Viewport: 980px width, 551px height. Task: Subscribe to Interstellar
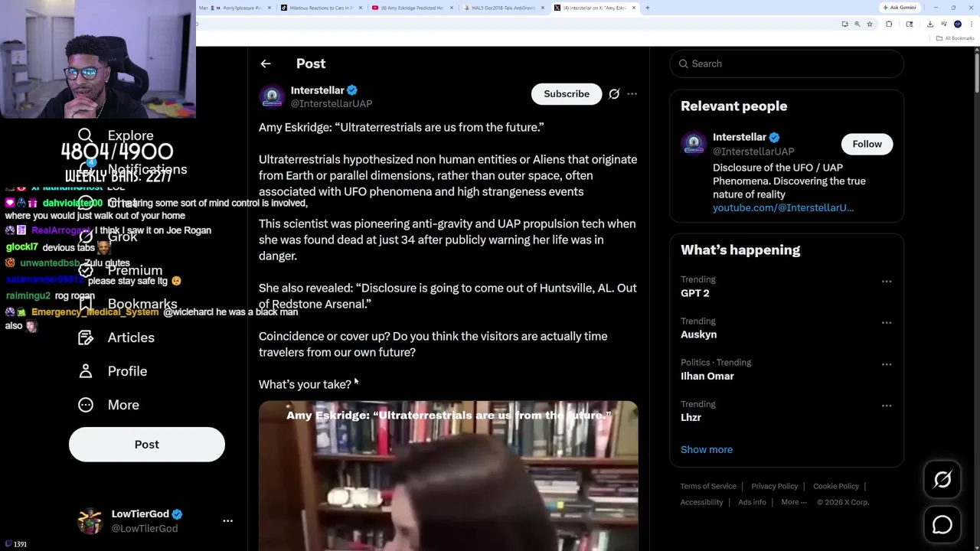[x=567, y=93]
